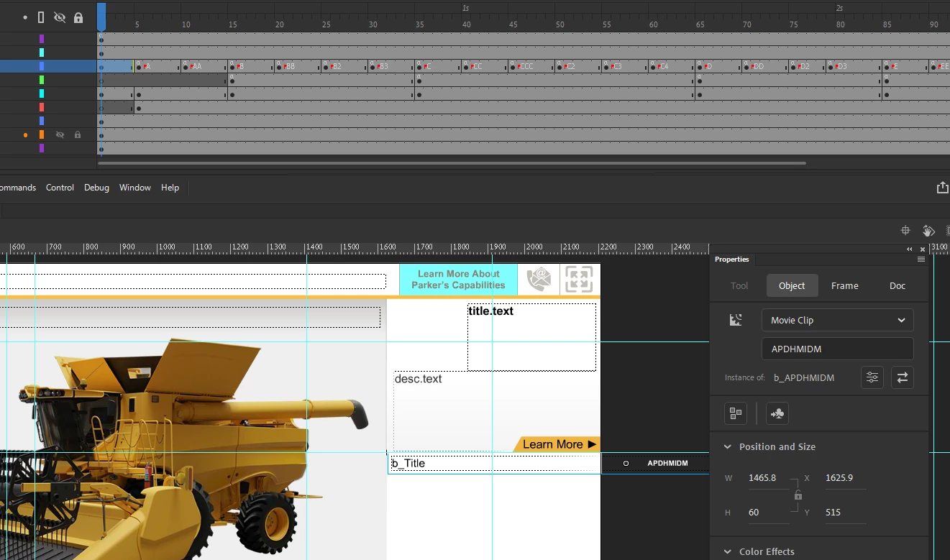Click the Swap Symbol arrows button

(x=903, y=377)
